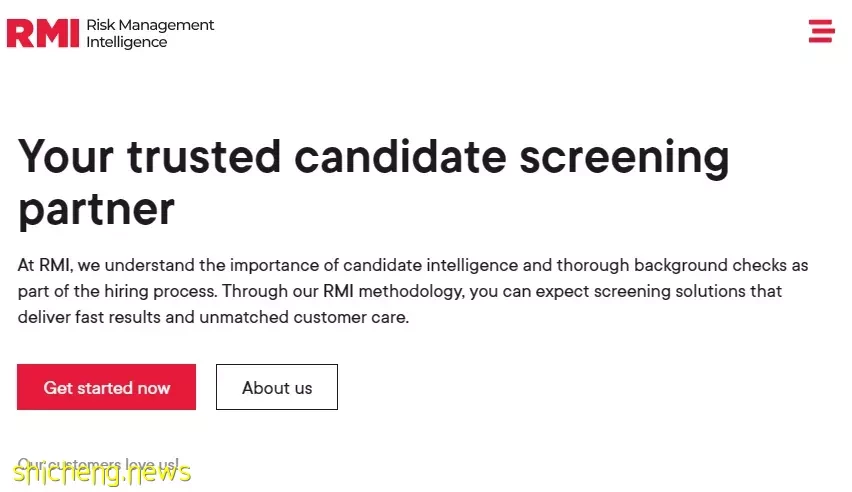Image resolution: width=852 pixels, height=492 pixels.
Task: Click the Get started now button
Action: point(106,387)
